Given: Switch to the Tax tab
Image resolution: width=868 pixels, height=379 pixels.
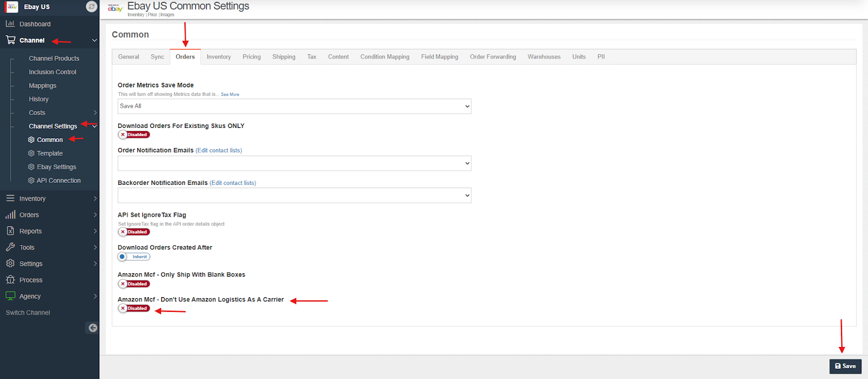Looking at the screenshot, I should 311,57.
